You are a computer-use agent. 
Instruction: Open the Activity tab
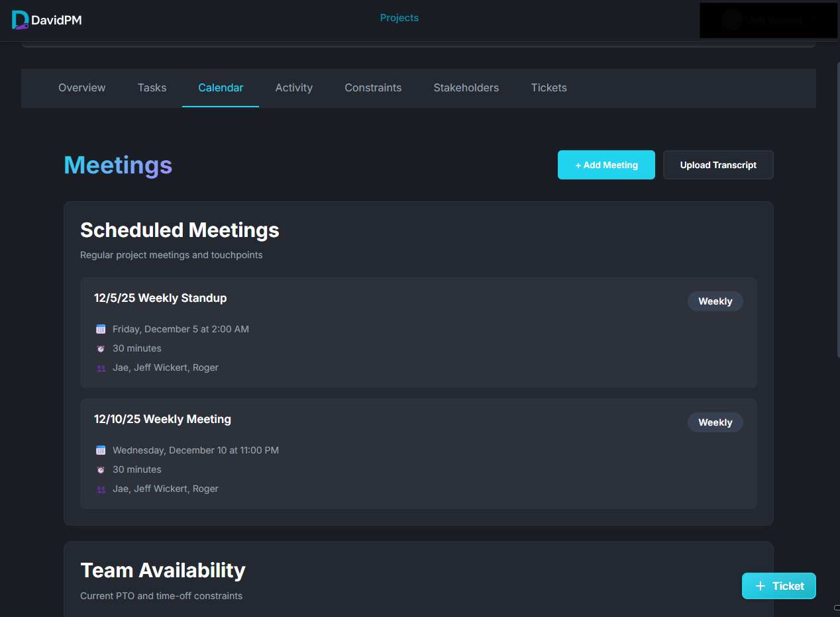click(x=294, y=87)
